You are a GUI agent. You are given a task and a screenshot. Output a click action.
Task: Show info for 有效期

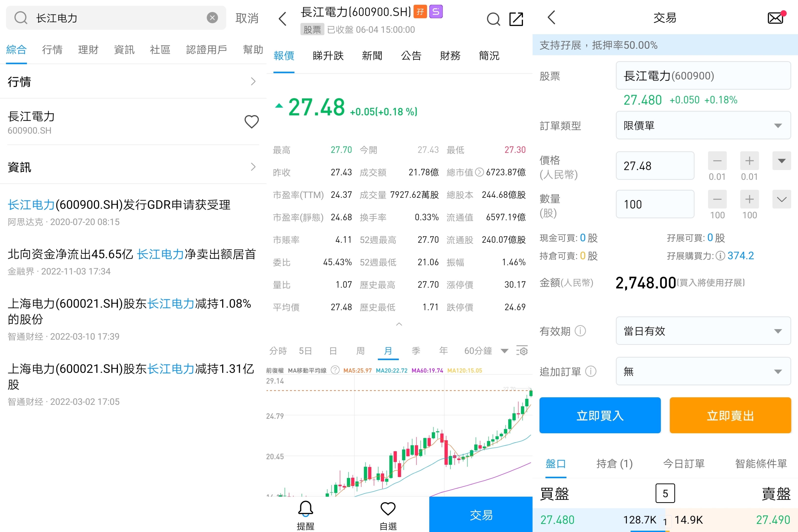pos(580,331)
